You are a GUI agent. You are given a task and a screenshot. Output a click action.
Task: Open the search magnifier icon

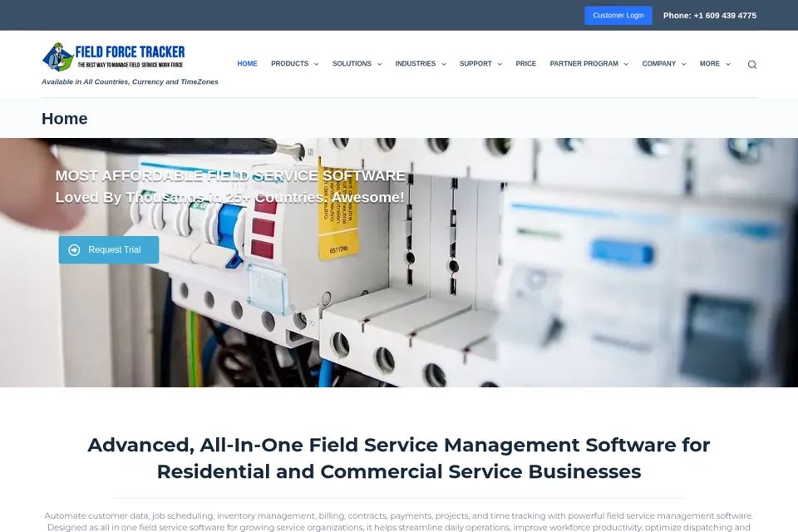751,64
